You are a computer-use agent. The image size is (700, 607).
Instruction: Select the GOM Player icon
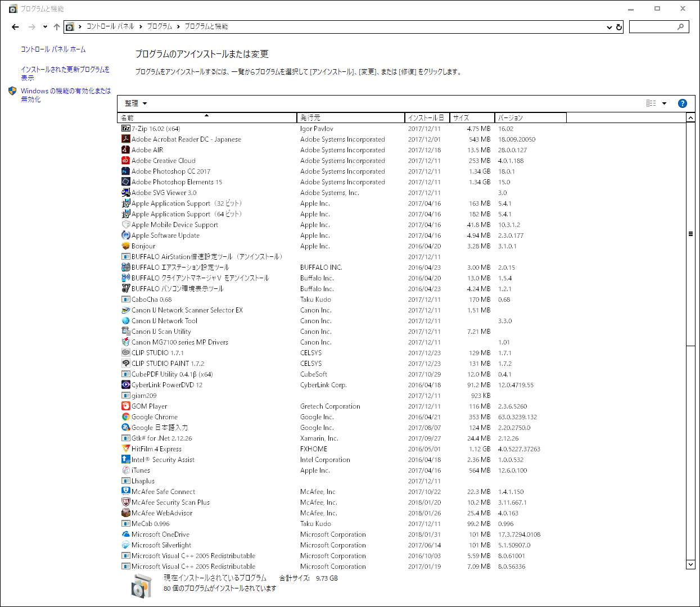(x=126, y=406)
